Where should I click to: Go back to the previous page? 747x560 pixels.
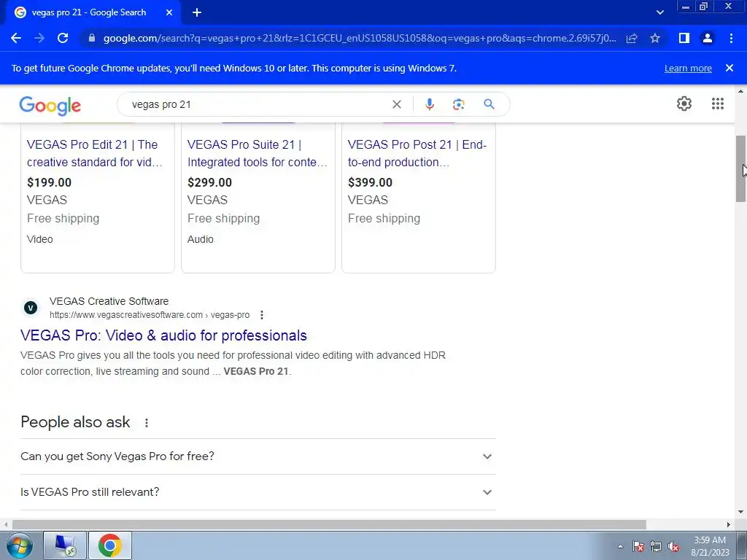(16, 38)
